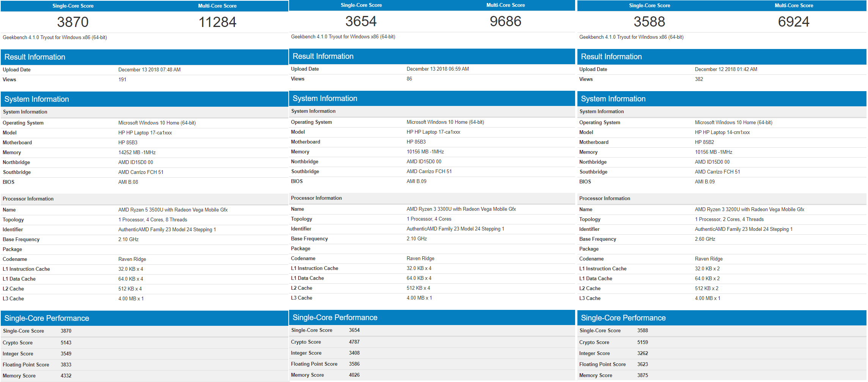The height and width of the screenshot is (382, 868).
Task: Click the floating point score 3586
Action: (x=354, y=364)
